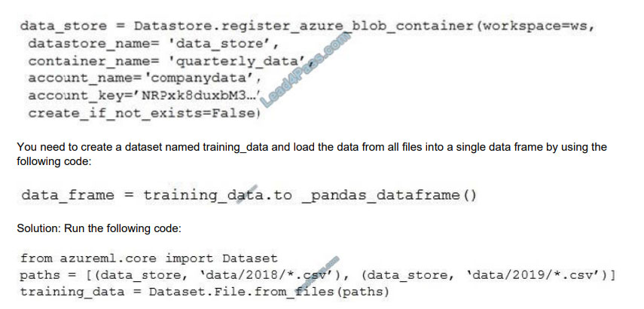Click the 'data/2018/*.csv' path string

(260, 274)
